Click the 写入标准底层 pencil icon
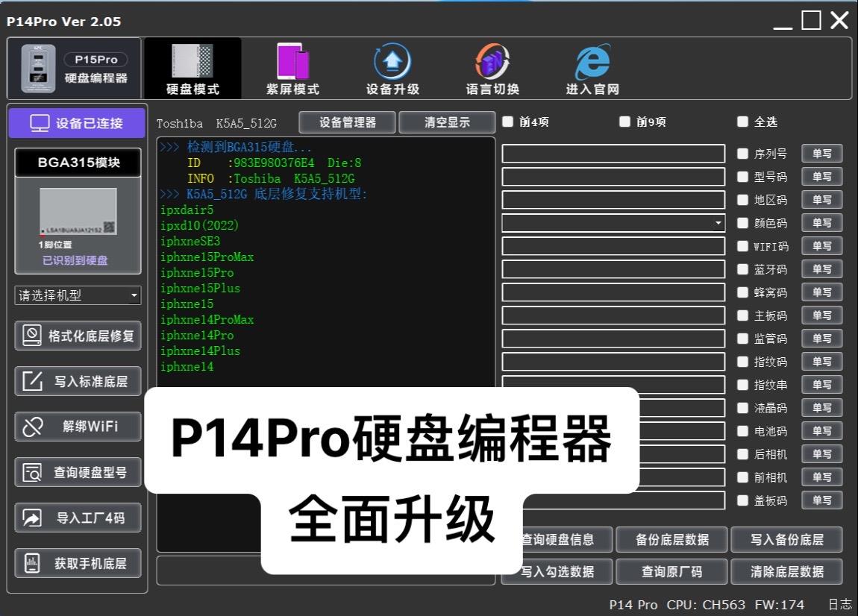Image resolution: width=858 pixels, height=616 pixels. coord(32,381)
